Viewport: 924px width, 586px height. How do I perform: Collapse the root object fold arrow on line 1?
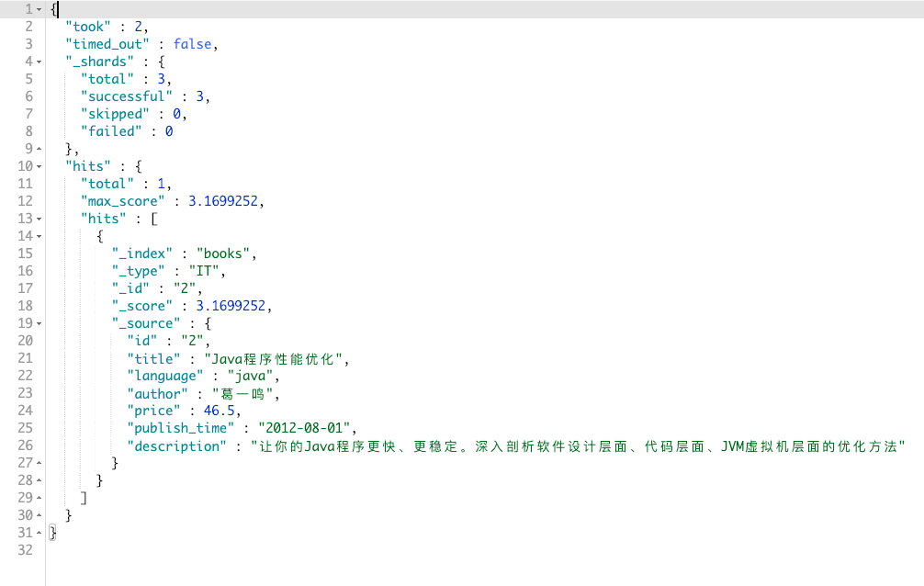tap(39, 10)
